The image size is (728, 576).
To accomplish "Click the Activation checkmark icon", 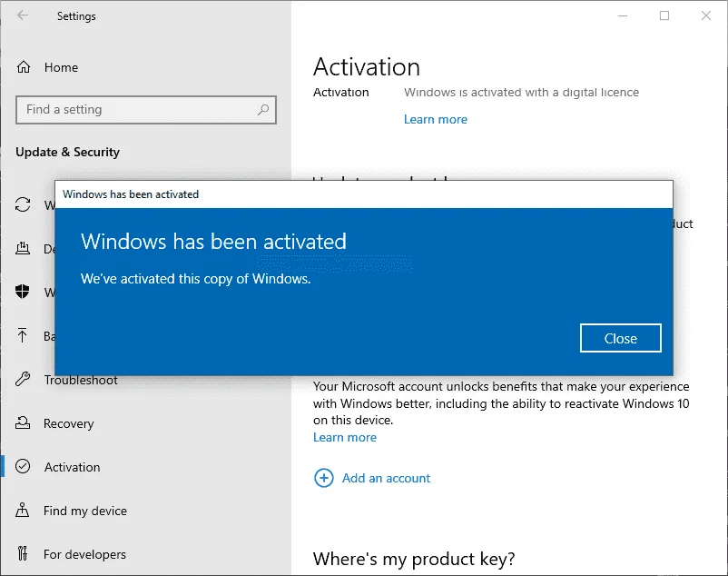I will (x=23, y=466).
